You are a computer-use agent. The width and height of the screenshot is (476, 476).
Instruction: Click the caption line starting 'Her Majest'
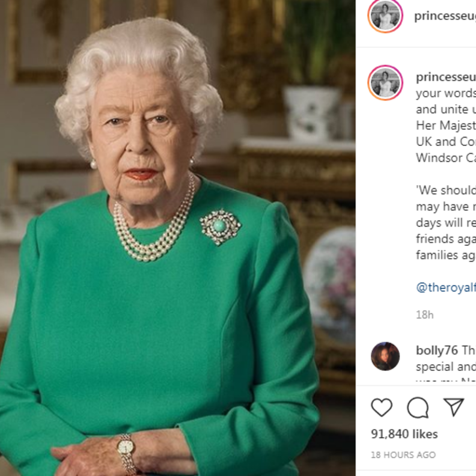445,126
